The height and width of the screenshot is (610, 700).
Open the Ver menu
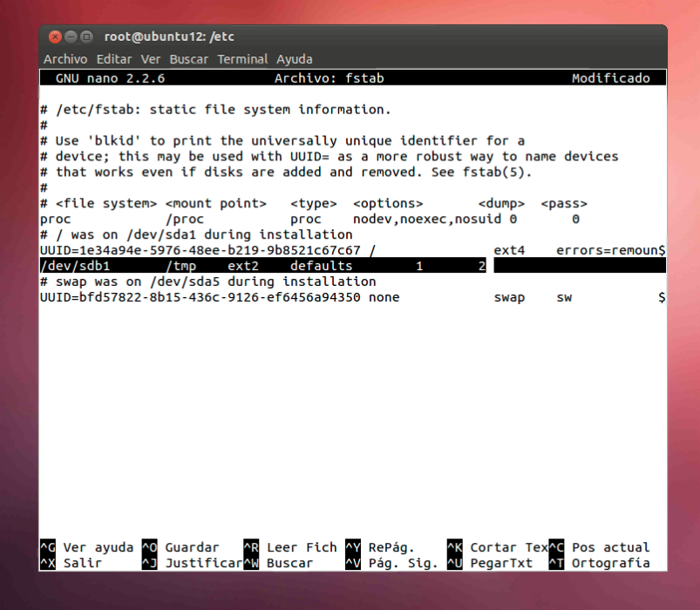151,59
